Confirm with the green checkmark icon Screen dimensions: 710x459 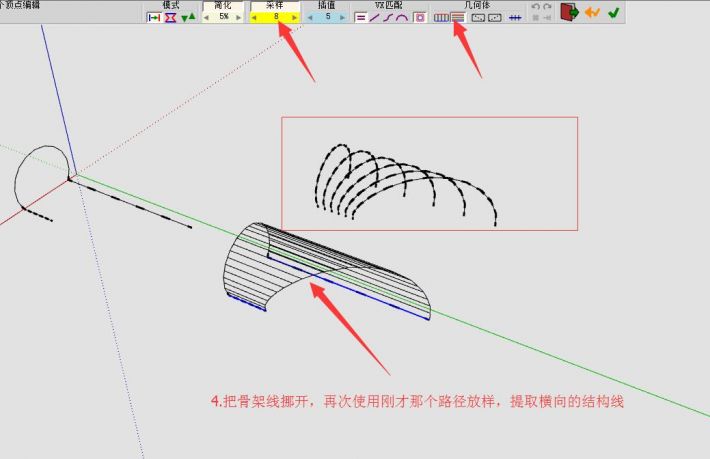click(x=614, y=12)
